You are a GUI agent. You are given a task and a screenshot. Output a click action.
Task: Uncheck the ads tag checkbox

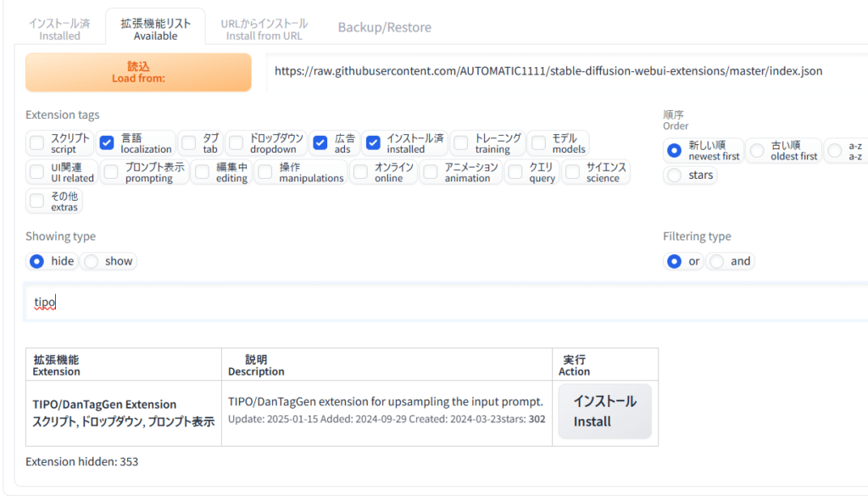pos(320,142)
